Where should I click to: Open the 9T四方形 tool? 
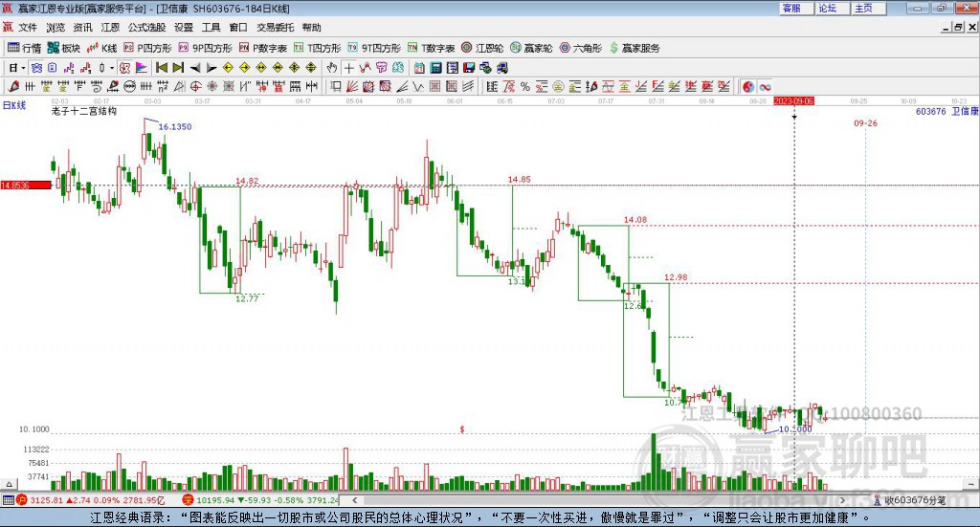click(x=374, y=48)
